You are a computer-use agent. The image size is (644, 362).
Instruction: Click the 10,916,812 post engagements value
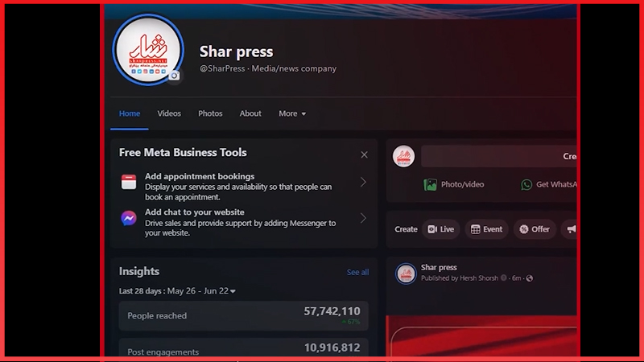pos(332,348)
